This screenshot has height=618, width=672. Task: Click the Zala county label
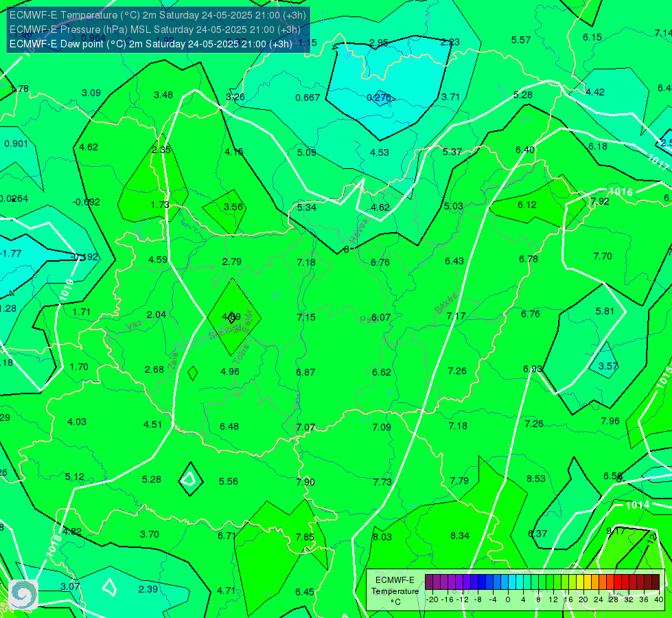[173, 362]
